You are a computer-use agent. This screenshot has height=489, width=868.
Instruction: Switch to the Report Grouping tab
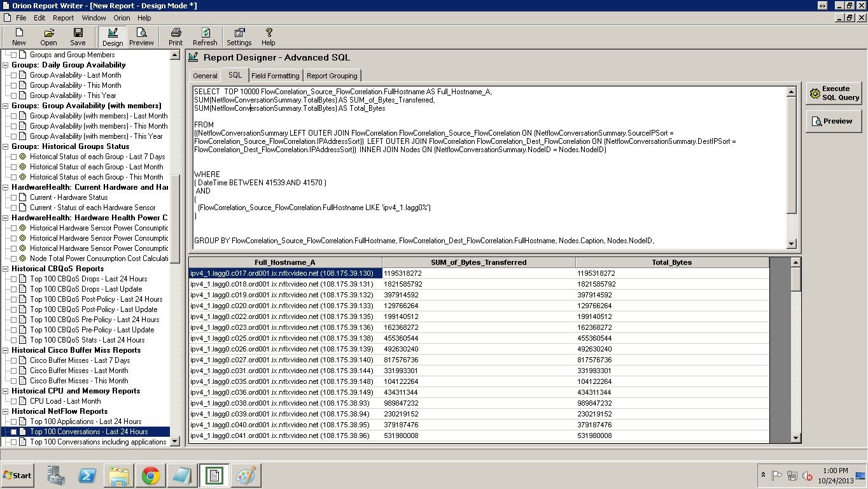(332, 76)
